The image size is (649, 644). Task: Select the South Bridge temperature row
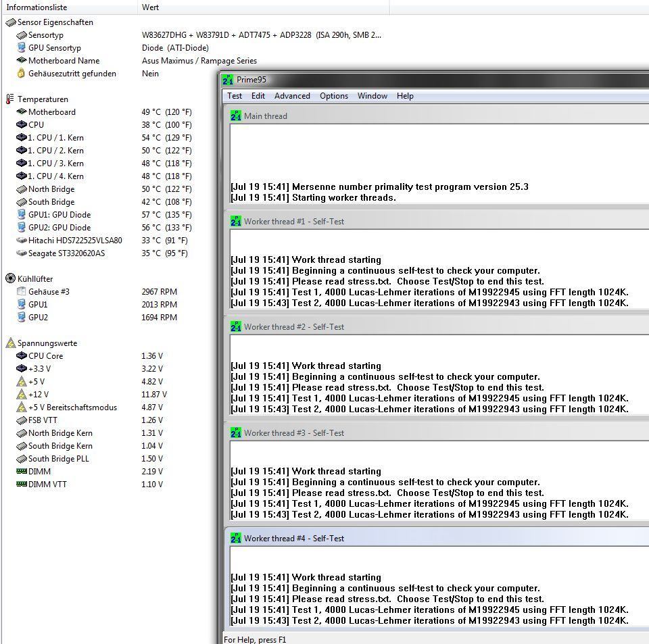(104, 202)
